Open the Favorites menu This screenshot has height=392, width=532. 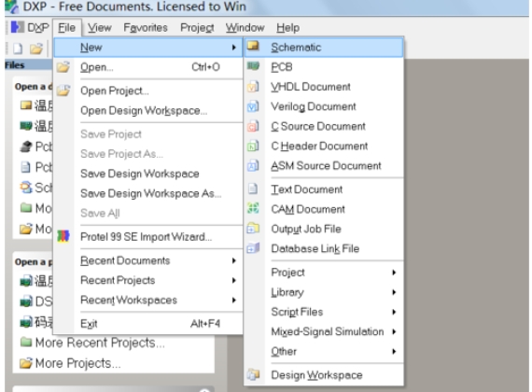[x=146, y=27]
